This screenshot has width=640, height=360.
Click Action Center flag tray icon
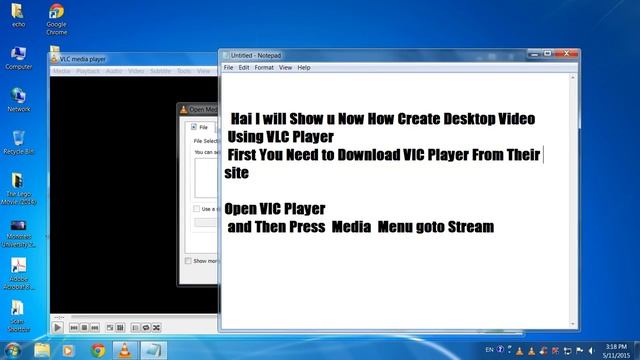(580, 351)
